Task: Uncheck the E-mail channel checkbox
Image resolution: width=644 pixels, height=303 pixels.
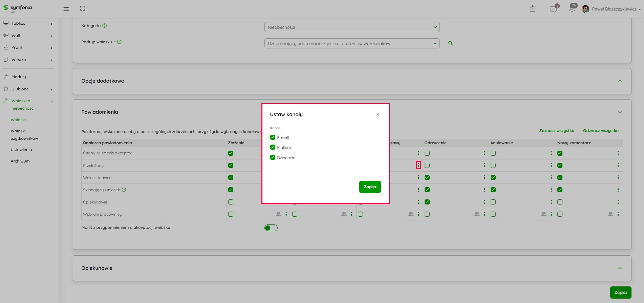Action: (273, 137)
